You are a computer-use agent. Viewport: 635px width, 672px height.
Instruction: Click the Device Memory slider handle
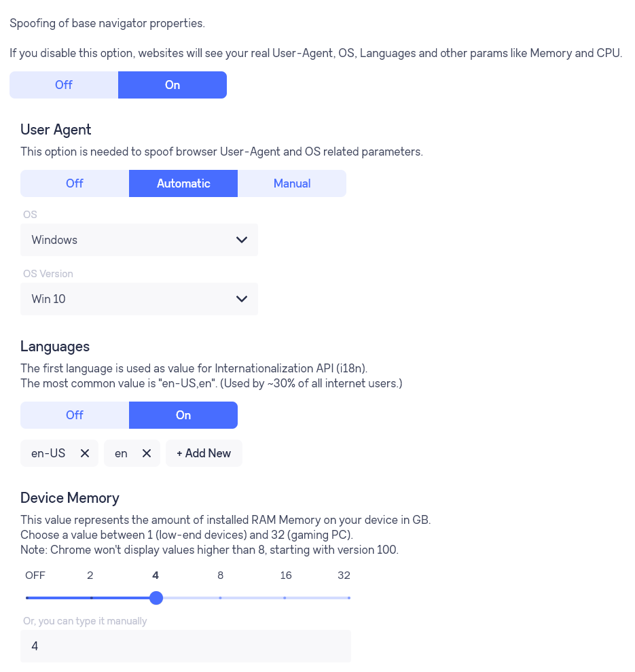pyautogui.click(x=156, y=598)
